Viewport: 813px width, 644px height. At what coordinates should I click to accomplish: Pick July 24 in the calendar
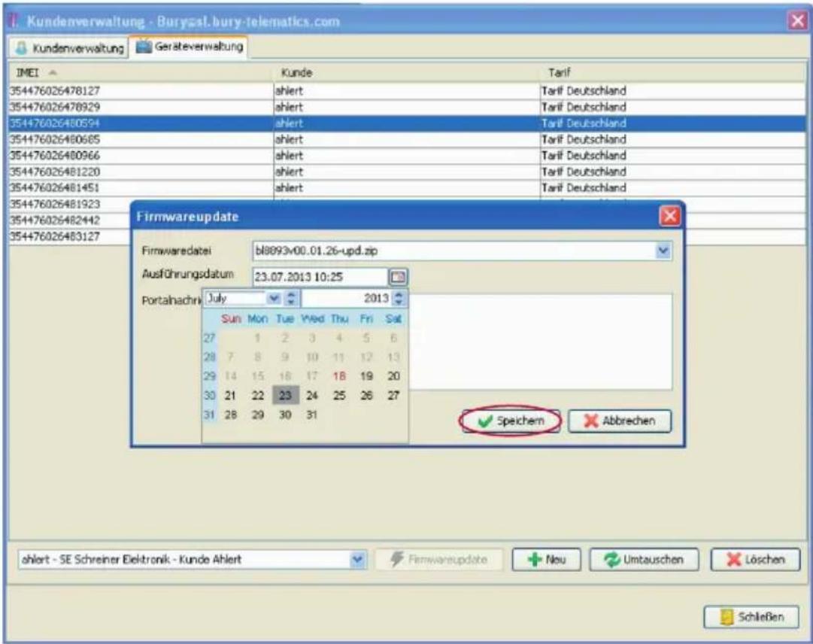coord(311,396)
